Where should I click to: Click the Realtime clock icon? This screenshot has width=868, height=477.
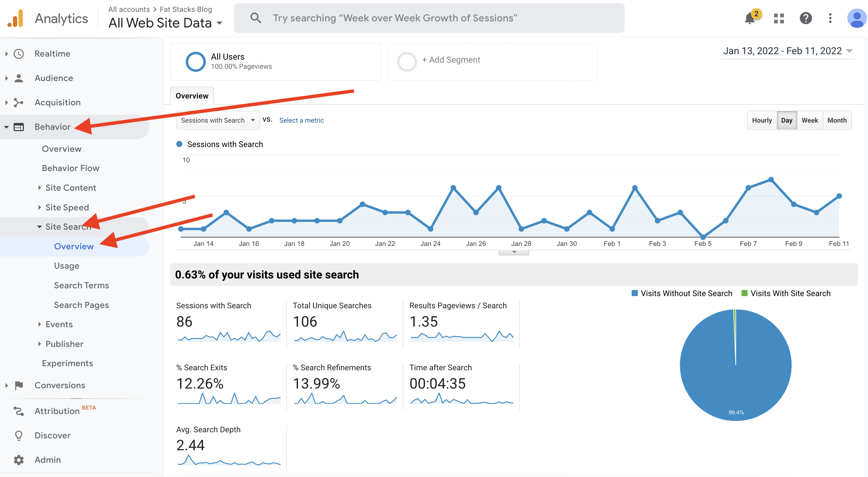(x=19, y=54)
